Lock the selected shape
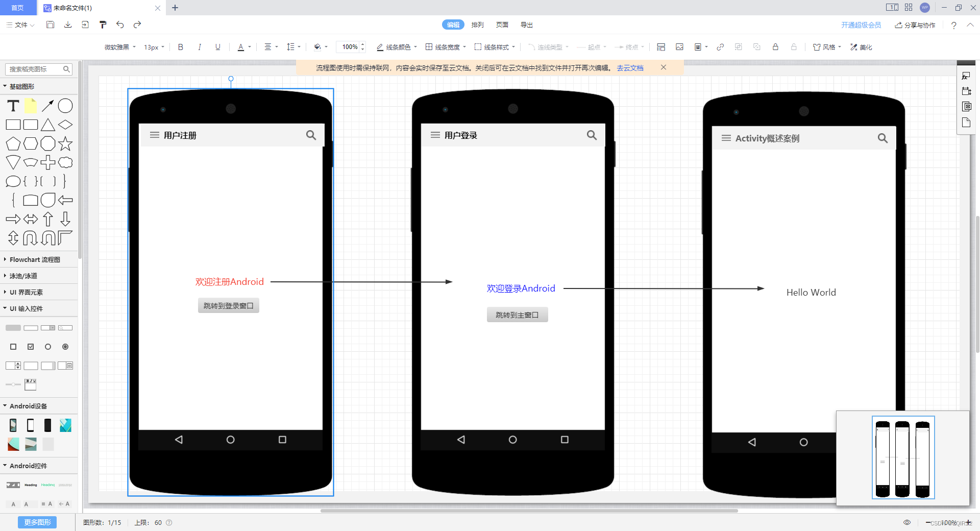Image resolution: width=980 pixels, height=531 pixels. [x=775, y=47]
